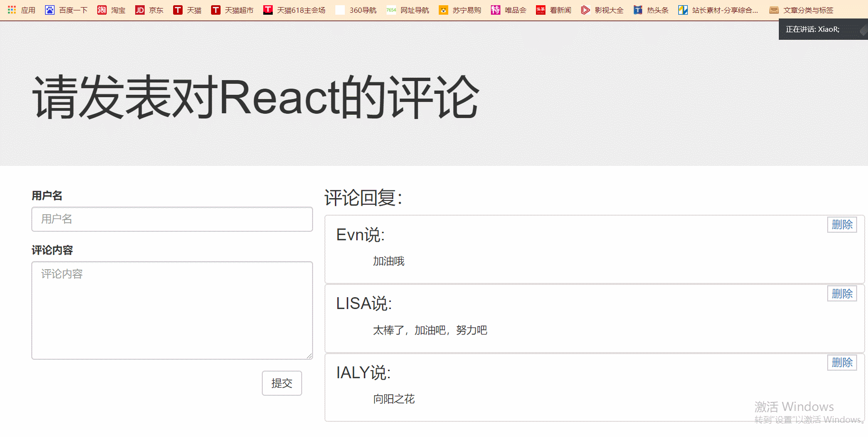This screenshot has height=437, width=868.
Task: Focus the 用户名 input field
Action: click(172, 219)
